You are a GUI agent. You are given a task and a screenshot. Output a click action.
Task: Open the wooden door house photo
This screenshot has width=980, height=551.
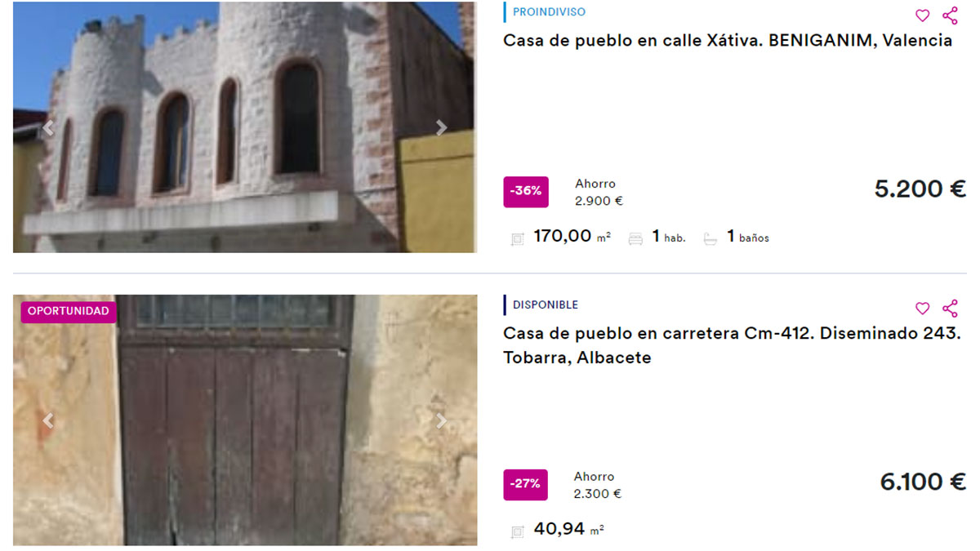pyautogui.click(x=244, y=420)
